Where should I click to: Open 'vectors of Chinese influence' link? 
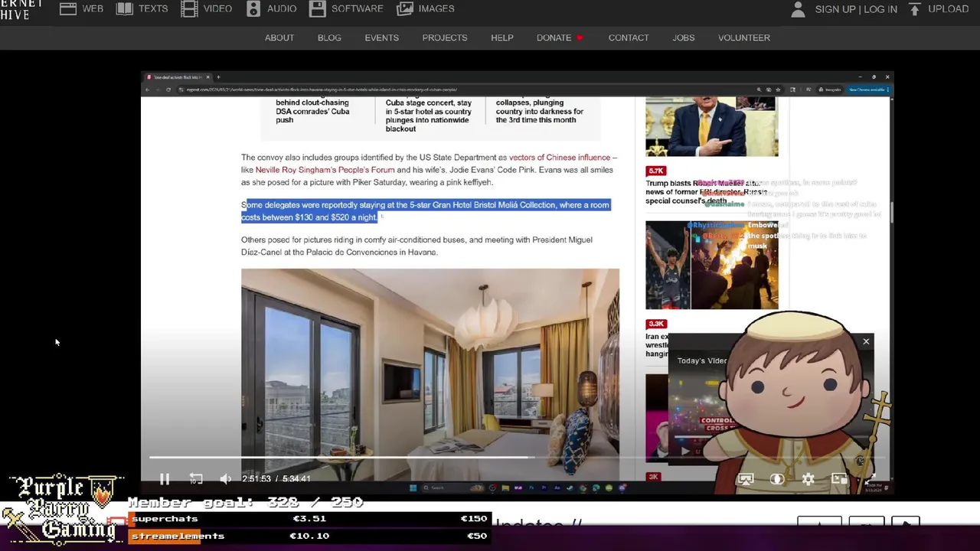[560, 157]
